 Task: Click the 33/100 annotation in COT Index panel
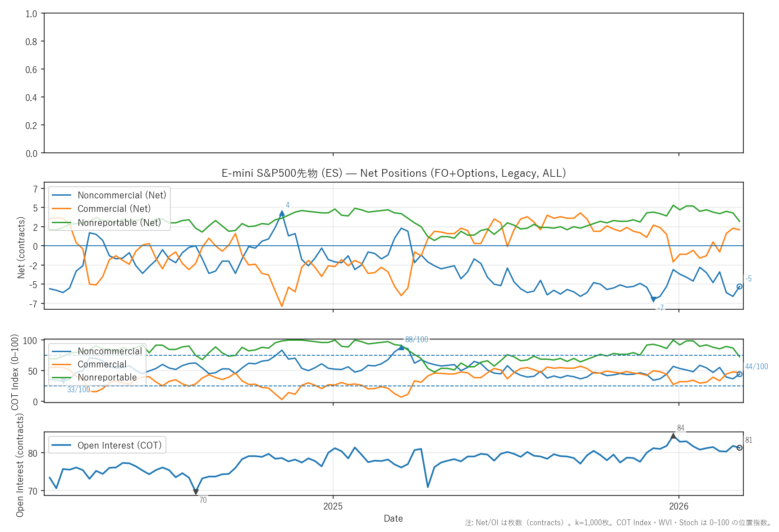click(x=78, y=390)
